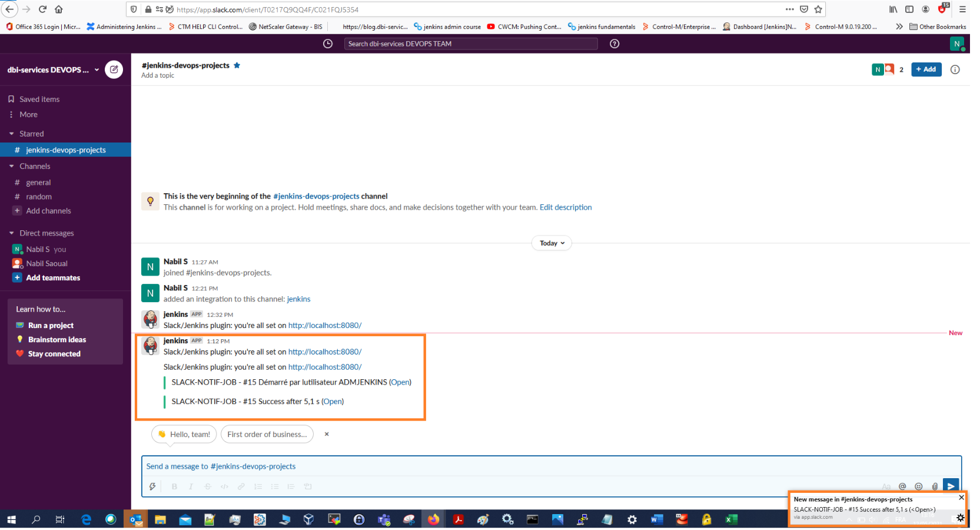
Task: Reload the browser page
Action: pyautogui.click(x=42, y=9)
